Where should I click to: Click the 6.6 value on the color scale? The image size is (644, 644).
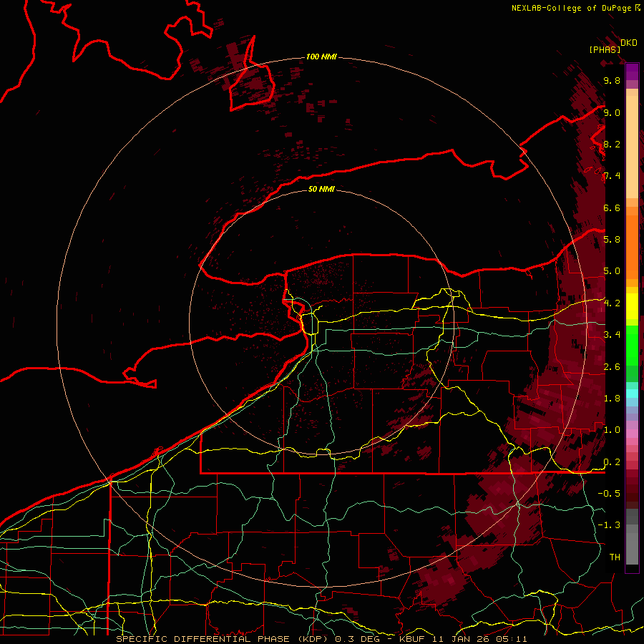(x=612, y=208)
